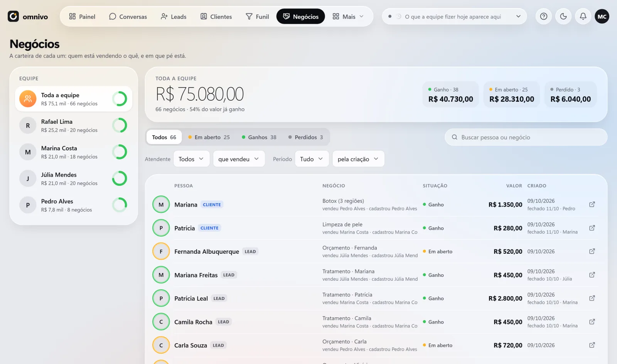617x364 pixels.
Task: Click the omnivo logo icon
Action: click(13, 16)
